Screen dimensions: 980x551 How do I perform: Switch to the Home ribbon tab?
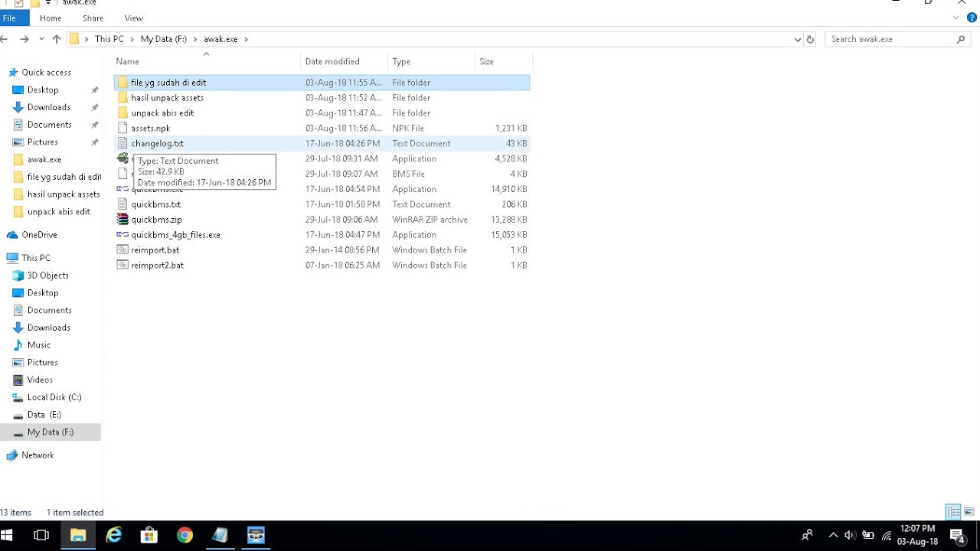(x=51, y=18)
